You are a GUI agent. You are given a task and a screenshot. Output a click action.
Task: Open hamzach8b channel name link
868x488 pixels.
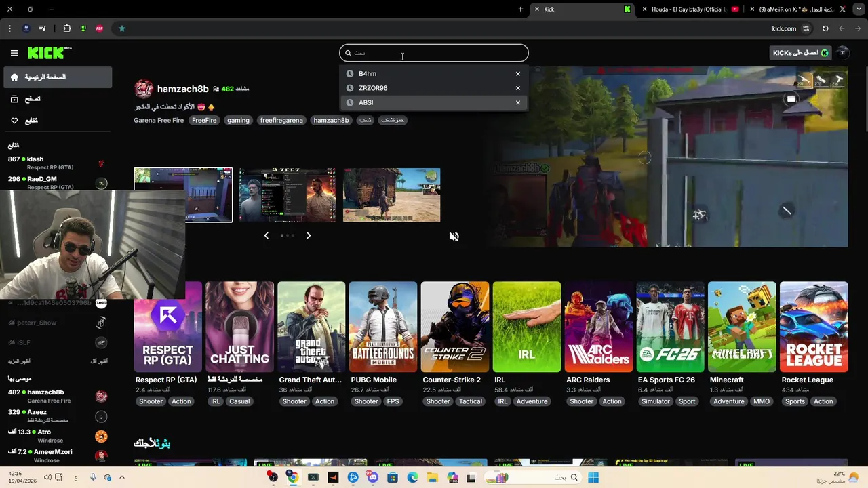[x=182, y=89]
